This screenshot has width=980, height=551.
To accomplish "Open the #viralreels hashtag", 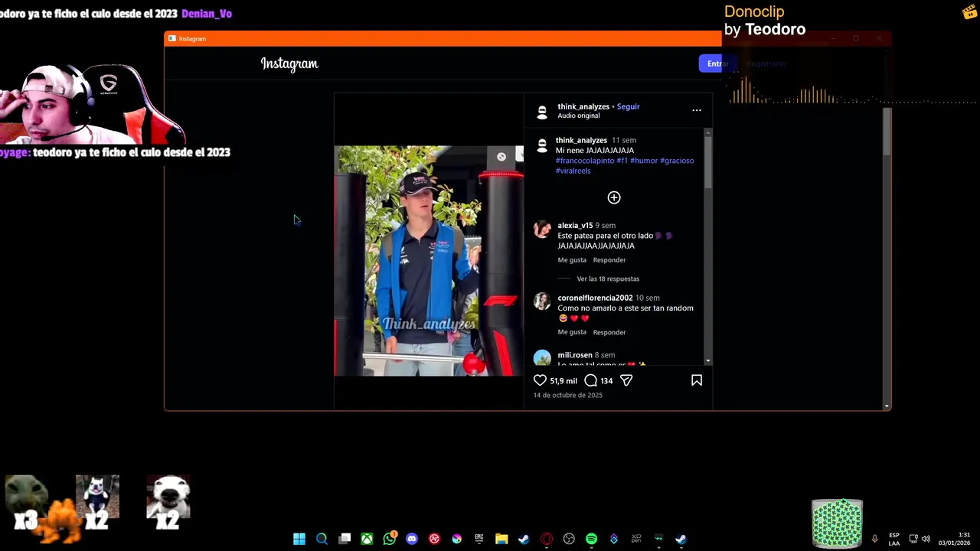I will [573, 171].
